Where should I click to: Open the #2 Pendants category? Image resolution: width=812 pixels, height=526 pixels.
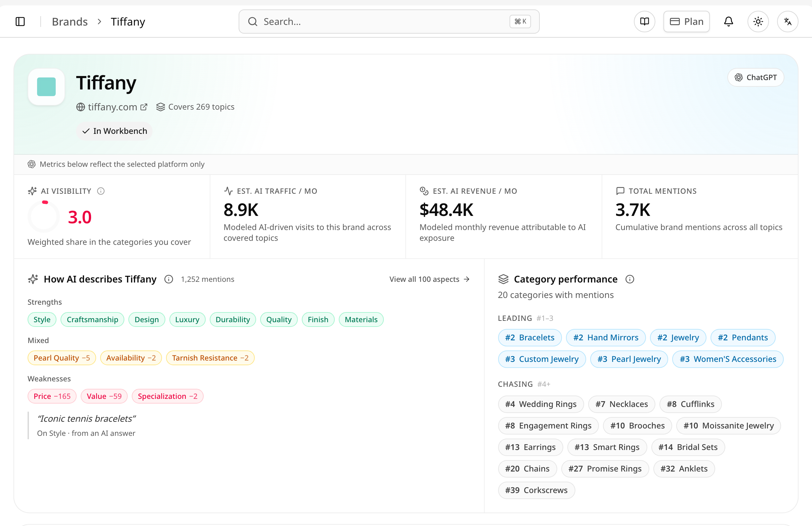(743, 338)
